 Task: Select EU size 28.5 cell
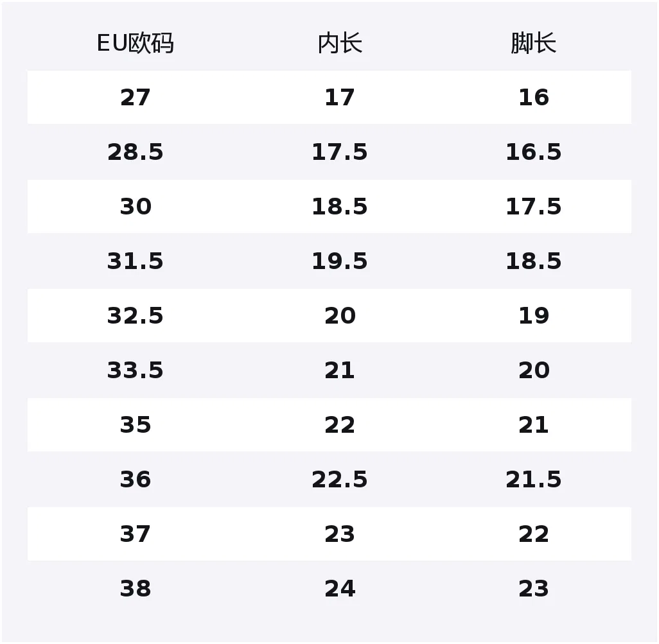click(136, 152)
